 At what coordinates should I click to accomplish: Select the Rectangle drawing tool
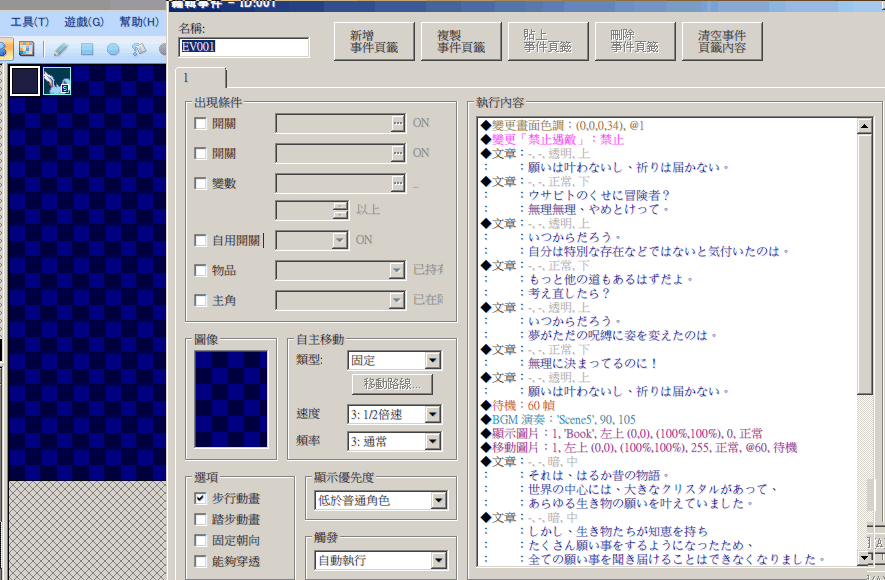tap(87, 49)
